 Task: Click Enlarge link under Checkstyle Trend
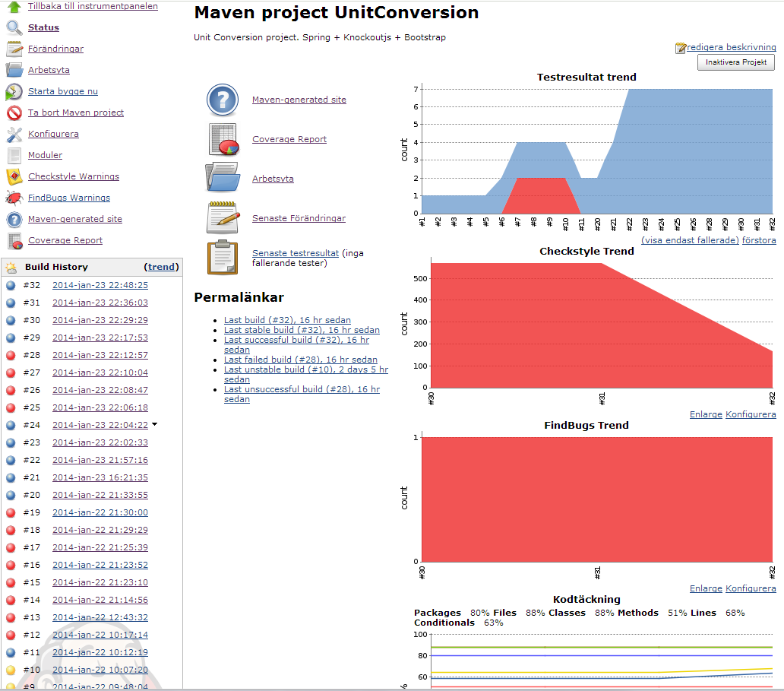pos(706,414)
